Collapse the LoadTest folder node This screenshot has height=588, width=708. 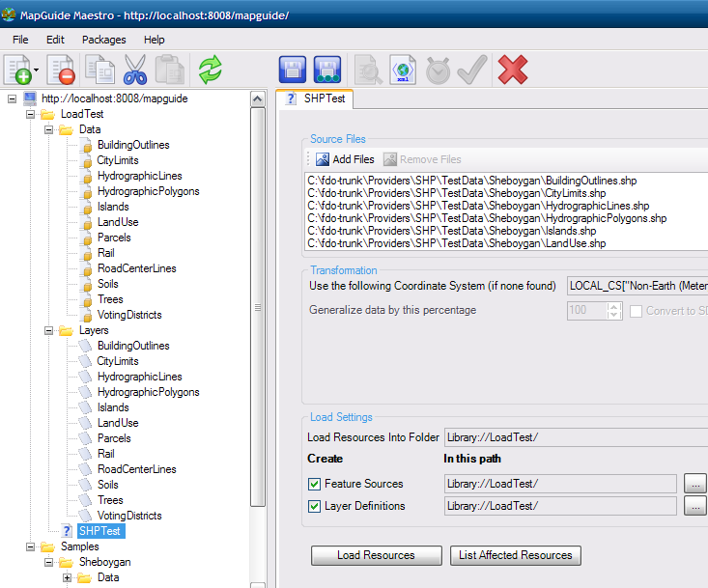coord(30,114)
